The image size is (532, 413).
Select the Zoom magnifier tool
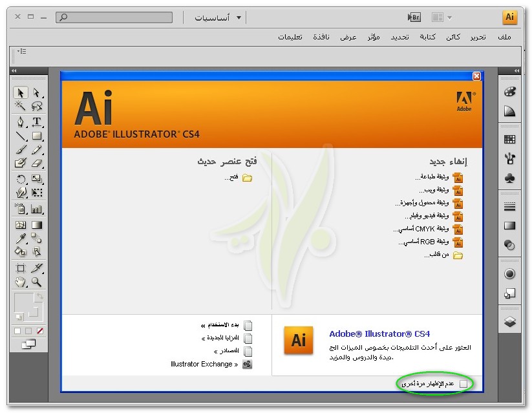click(37, 282)
